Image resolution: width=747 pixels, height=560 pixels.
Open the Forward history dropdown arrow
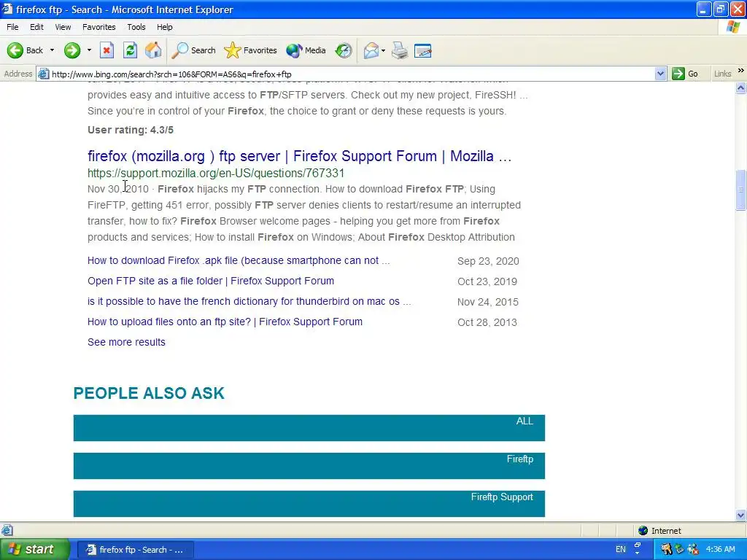click(89, 50)
